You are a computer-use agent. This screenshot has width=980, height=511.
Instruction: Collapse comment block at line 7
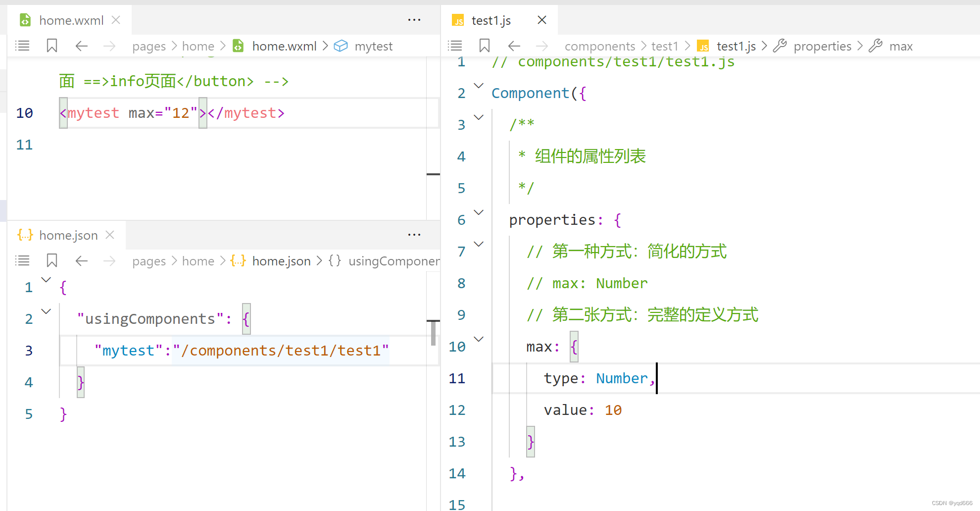pyautogui.click(x=479, y=244)
